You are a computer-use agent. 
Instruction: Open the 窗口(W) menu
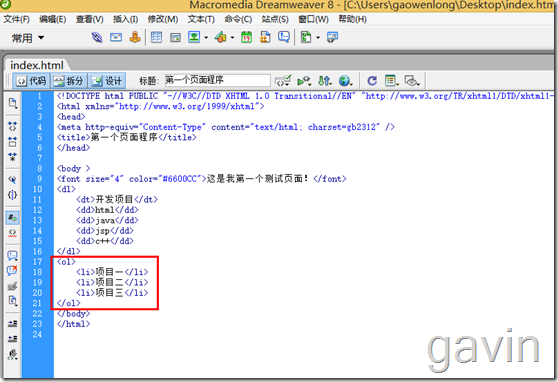(x=313, y=19)
